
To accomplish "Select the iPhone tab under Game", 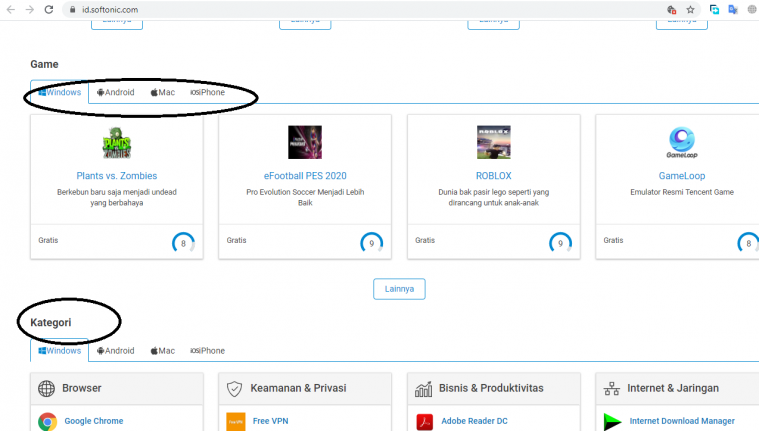I will pyautogui.click(x=207, y=92).
